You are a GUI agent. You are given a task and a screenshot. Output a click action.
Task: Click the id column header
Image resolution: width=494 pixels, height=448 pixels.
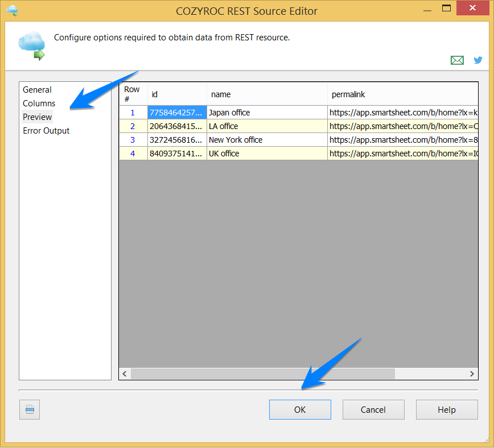pyautogui.click(x=177, y=94)
